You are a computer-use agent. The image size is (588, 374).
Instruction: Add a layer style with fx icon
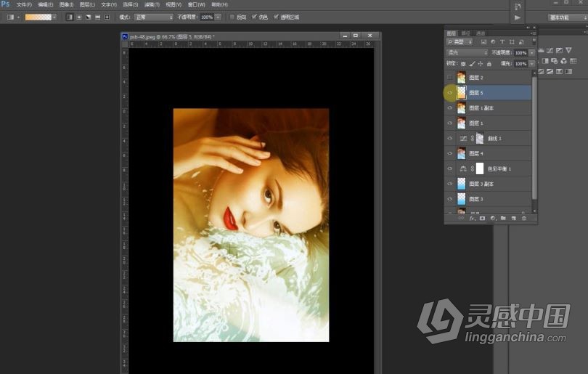pos(472,219)
